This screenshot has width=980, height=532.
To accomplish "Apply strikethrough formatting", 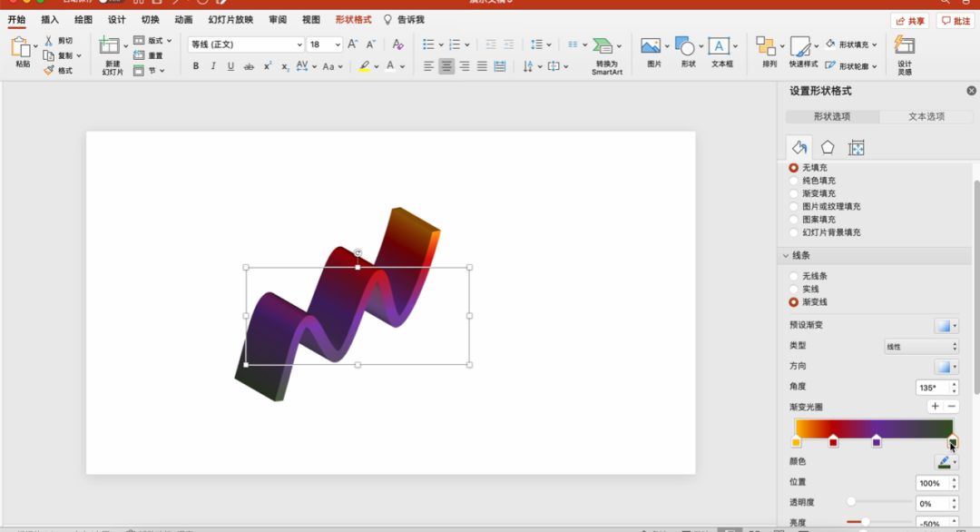I will click(x=249, y=66).
